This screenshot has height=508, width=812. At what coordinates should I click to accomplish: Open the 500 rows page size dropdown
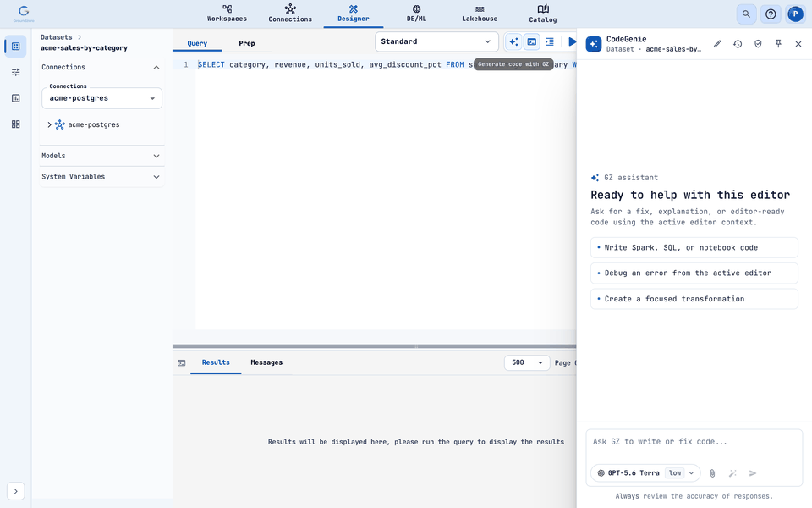point(527,362)
